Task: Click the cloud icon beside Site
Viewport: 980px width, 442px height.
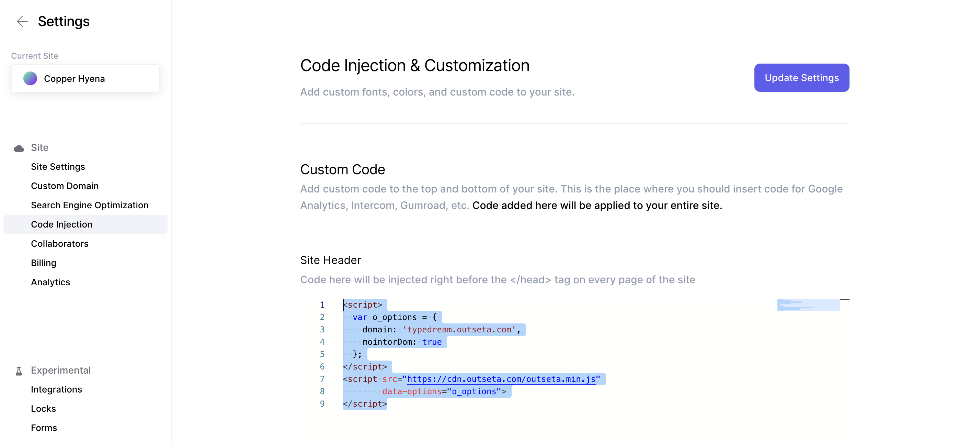Action: (x=19, y=148)
